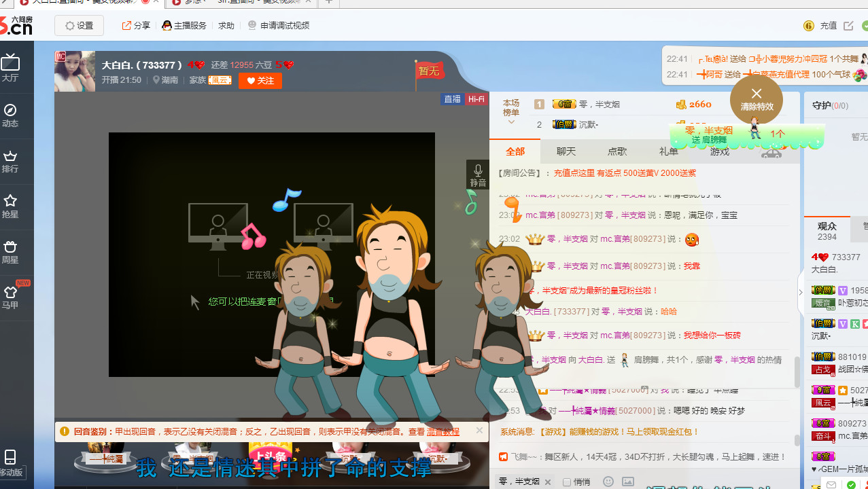Open the 动态 compass sidebar icon
Image resolution: width=868 pixels, height=489 pixels.
pyautogui.click(x=10, y=115)
